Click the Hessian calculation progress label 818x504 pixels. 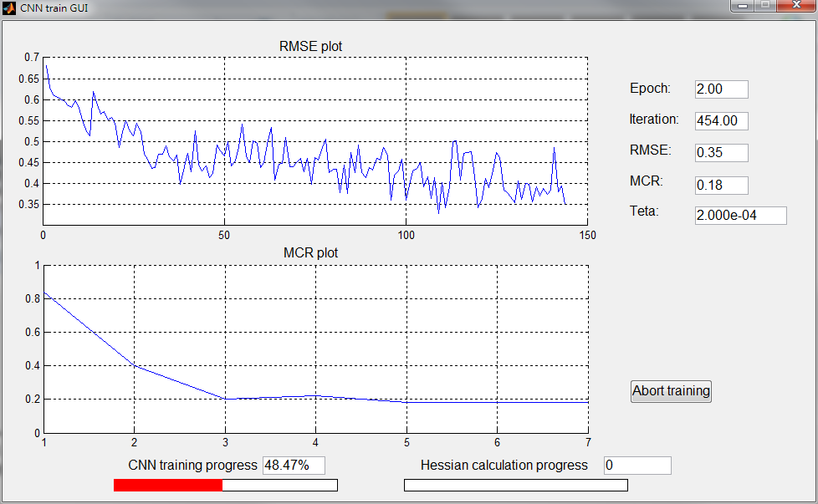click(x=504, y=466)
